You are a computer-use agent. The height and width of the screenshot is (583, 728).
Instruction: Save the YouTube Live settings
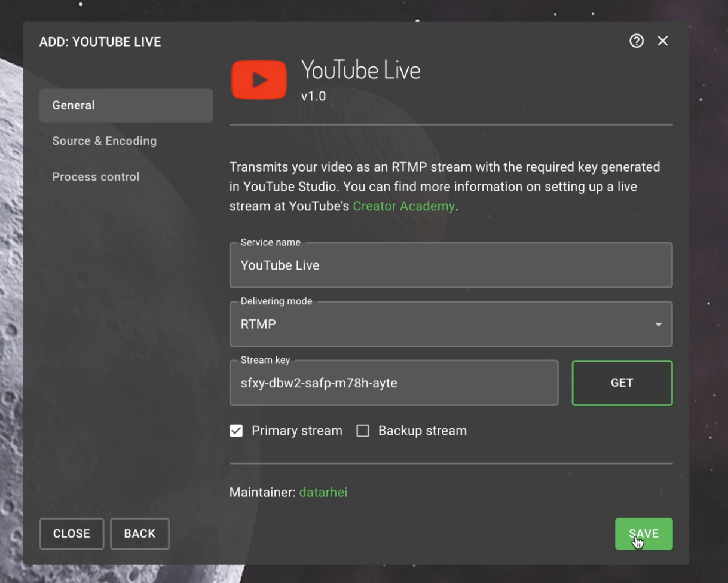[644, 533]
